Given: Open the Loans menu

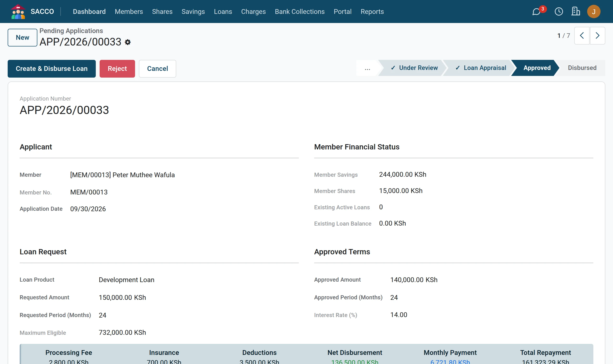Looking at the screenshot, I should [223, 11].
